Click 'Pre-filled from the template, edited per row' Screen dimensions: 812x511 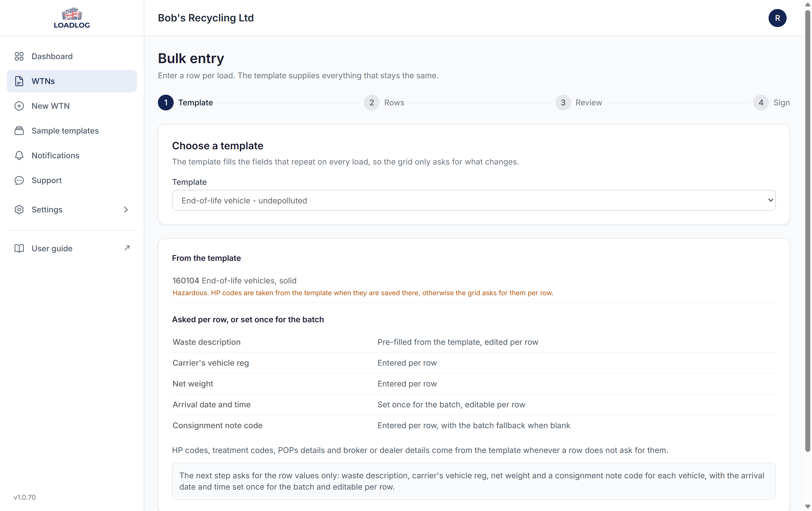pos(458,342)
